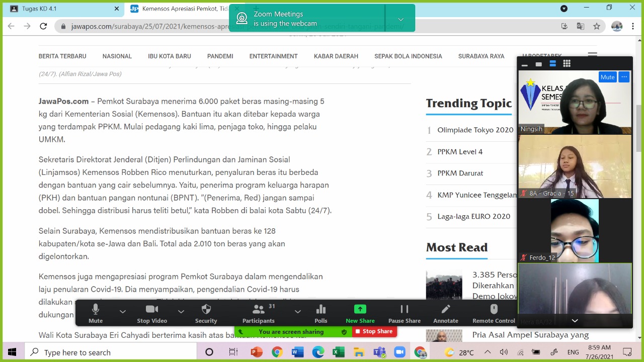This screenshot has height=362, width=644.
Task: Expand audio options arrow beside Mute
Action: tap(122, 312)
